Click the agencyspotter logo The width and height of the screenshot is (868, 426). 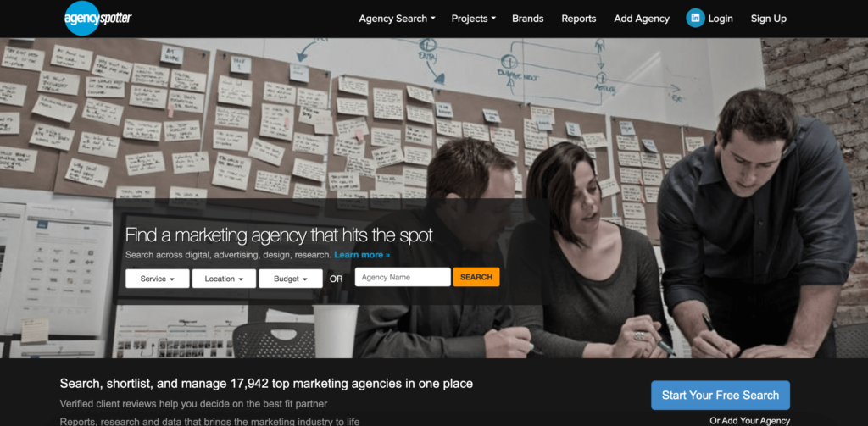coord(98,19)
